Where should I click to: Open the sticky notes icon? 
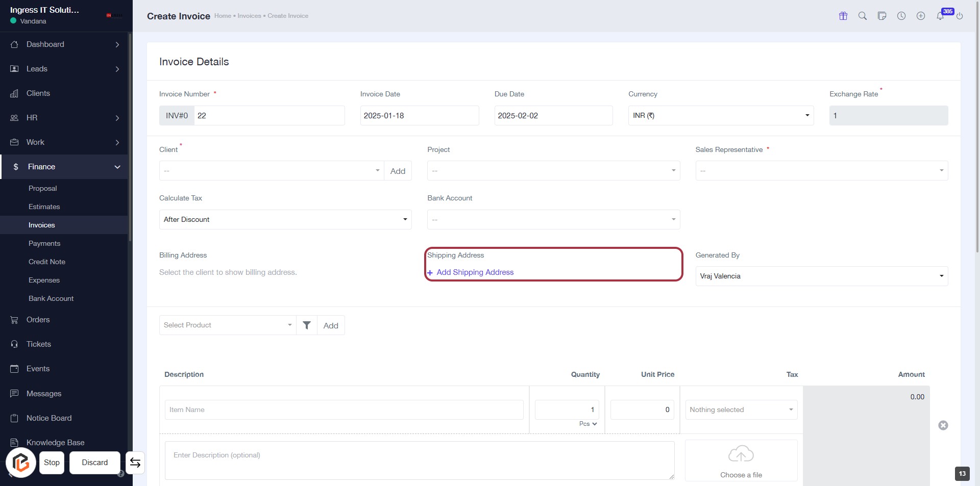(881, 16)
